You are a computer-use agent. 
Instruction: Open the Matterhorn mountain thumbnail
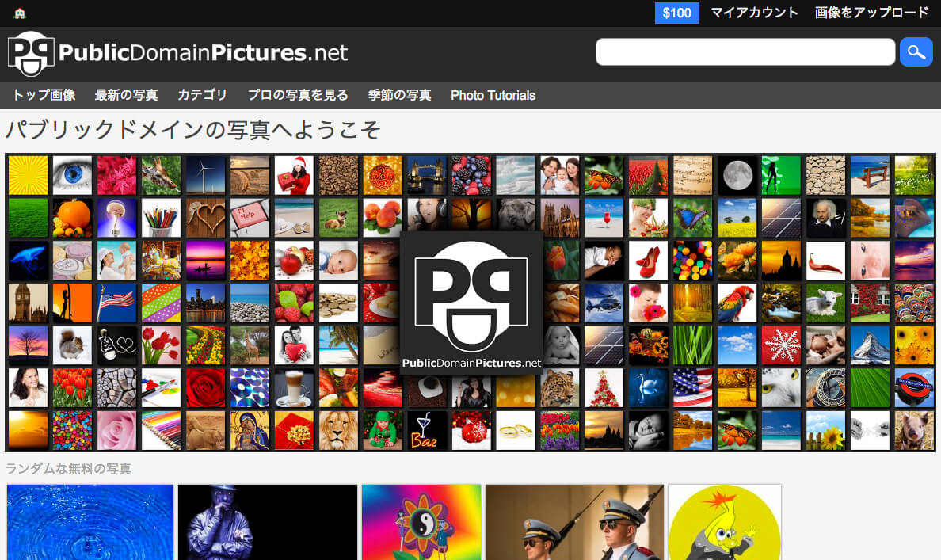[871, 345]
